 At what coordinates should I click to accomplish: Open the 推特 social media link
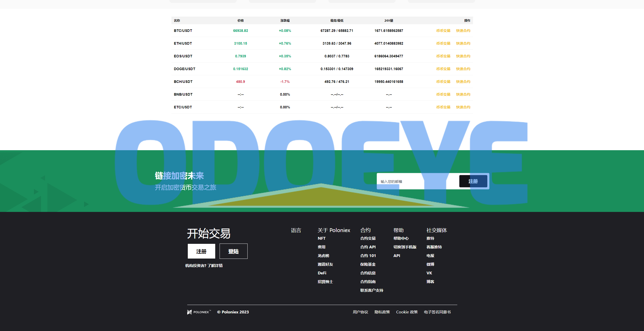pyautogui.click(x=430, y=238)
